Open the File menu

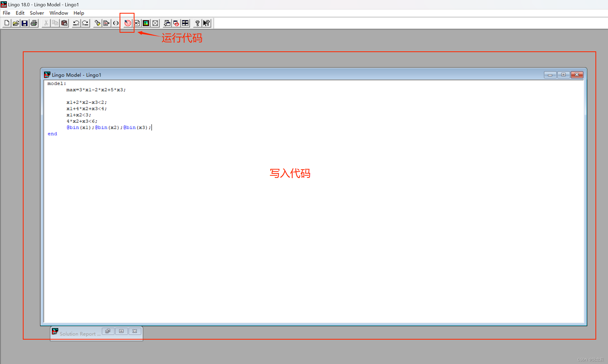coord(6,13)
